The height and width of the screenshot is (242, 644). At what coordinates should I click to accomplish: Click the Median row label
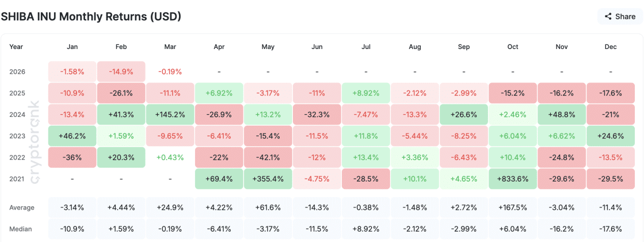(x=21, y=229)
